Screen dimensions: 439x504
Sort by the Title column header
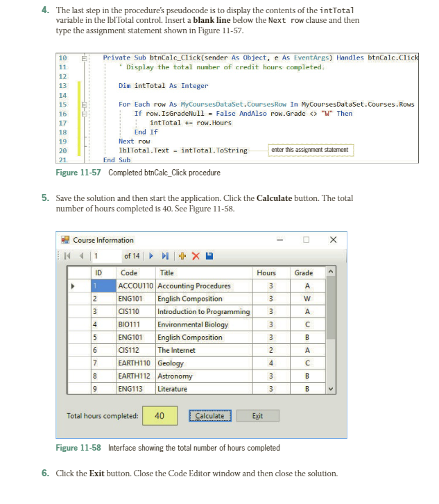tap(204, 273)
